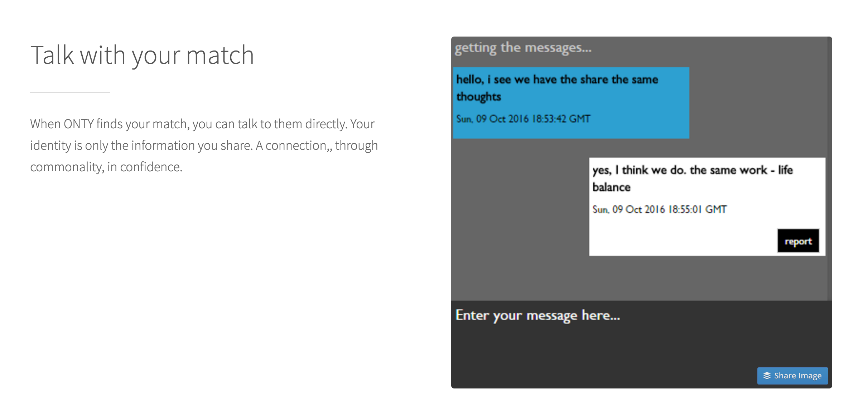The width and height of the screenshot is (868, 420).
Task: Click the stacked layers icon in Share Image
Action: tap(767, 376)
